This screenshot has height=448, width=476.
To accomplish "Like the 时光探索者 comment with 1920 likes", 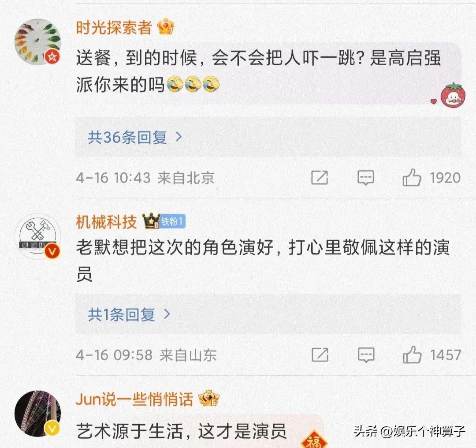I will (x=412, y=177).
